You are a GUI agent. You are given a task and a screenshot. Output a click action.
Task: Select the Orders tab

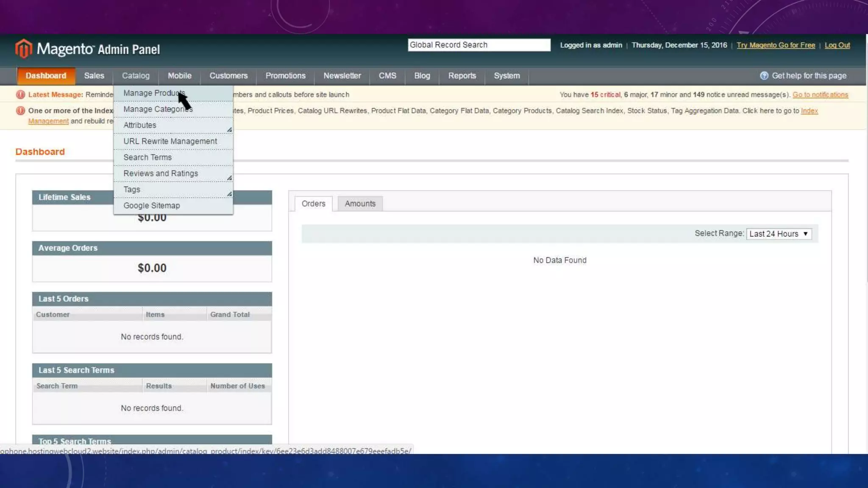(313, 204)
